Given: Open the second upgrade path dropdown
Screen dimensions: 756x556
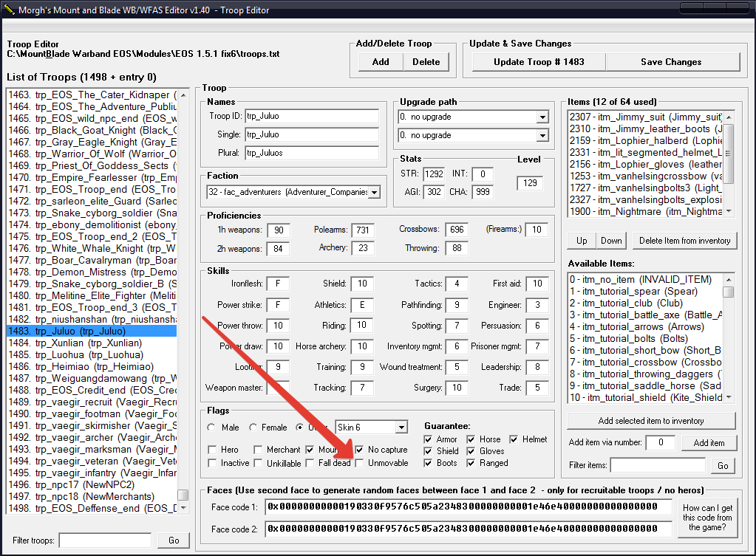Looking at the screenshot, I should 543,135.
